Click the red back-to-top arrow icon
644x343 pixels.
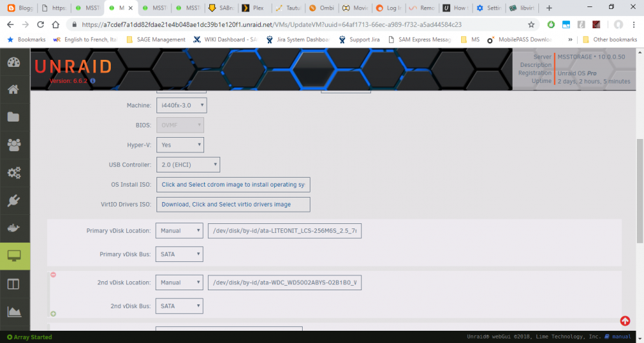pos(625,321)
